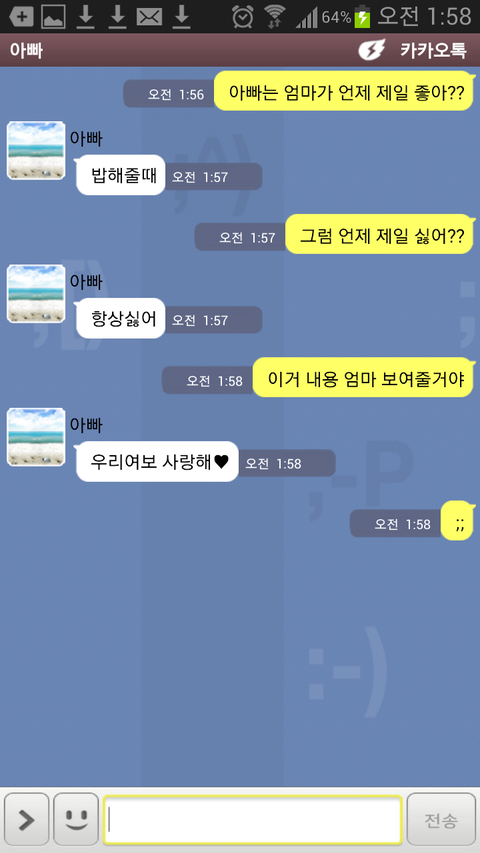Open the alarm clock status icon
480x853 pixels.
(x=242, y=17)
